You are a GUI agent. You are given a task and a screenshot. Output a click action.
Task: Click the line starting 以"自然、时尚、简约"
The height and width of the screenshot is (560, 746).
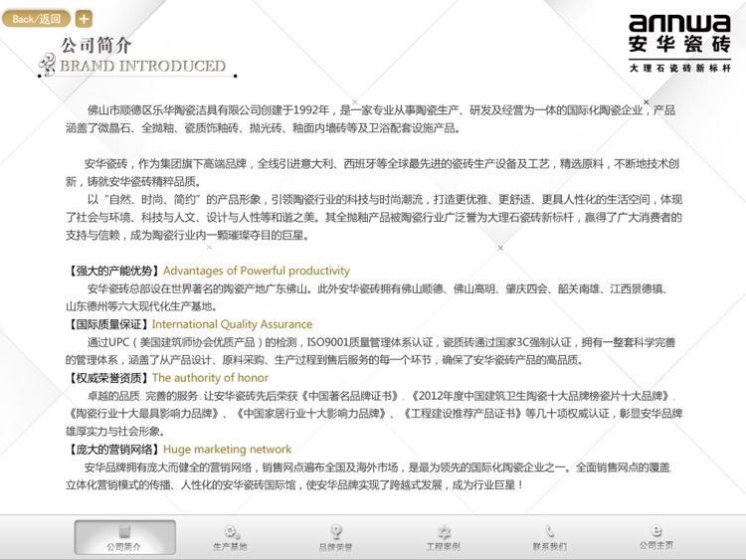click(x=384, y=199)
